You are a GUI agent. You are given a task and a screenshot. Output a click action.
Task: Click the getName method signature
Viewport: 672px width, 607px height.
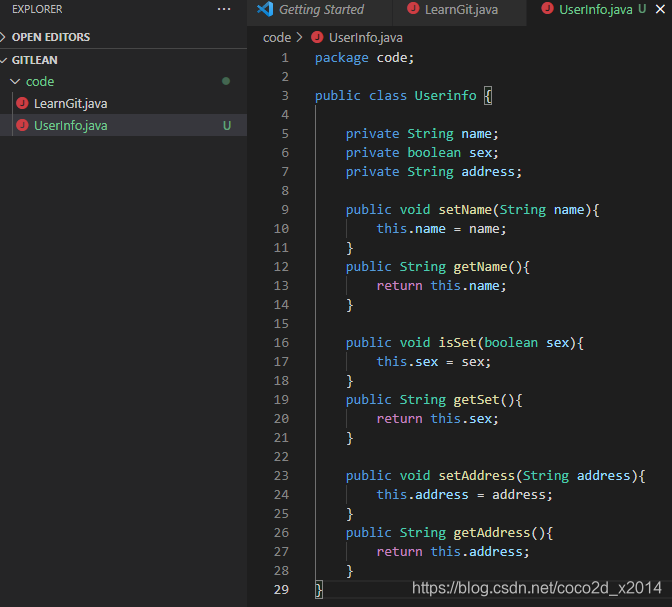pyautogui.click(x=438, y=267)
